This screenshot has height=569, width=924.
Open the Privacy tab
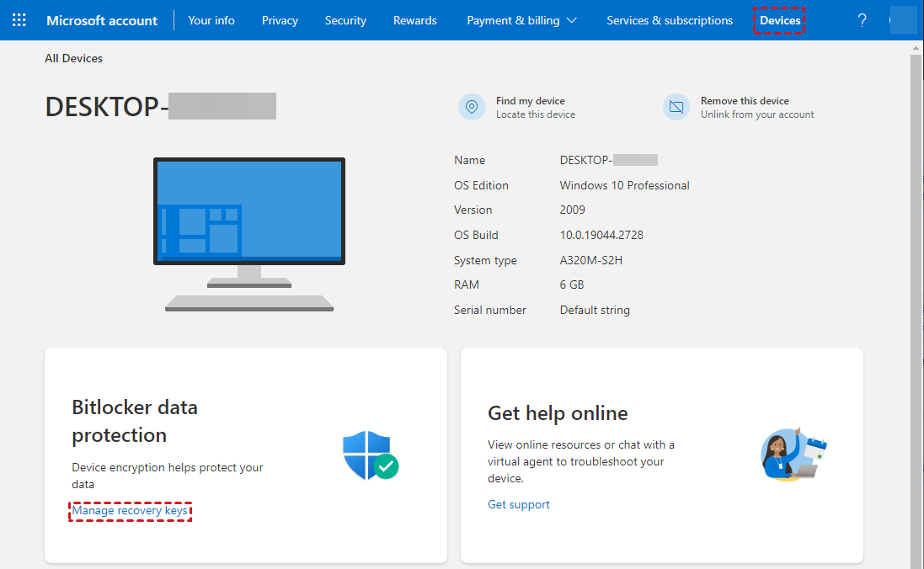pyautogui.click(x=280, y=20)
